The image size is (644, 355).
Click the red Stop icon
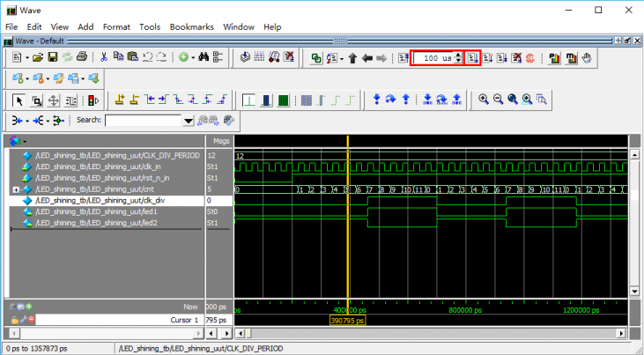click(530, 58)
